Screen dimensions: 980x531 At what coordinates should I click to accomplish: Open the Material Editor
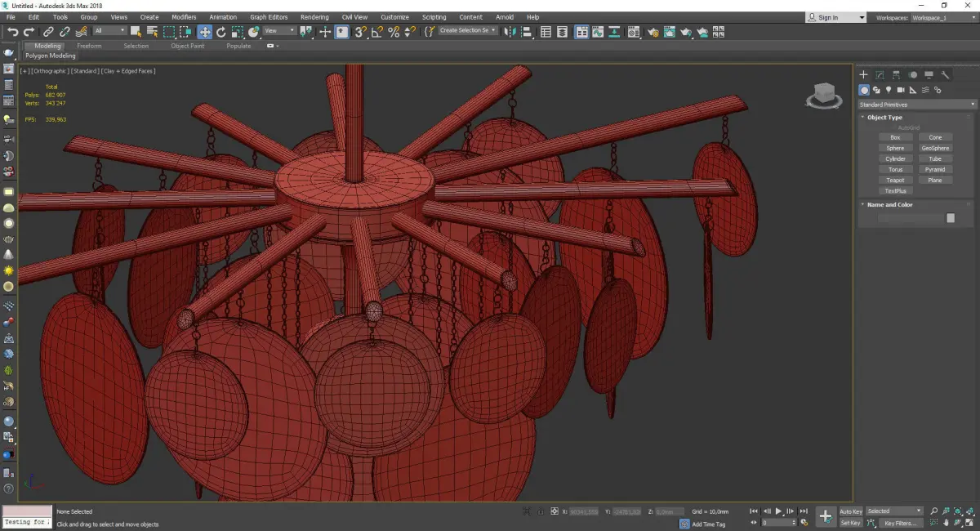point(634,32)
